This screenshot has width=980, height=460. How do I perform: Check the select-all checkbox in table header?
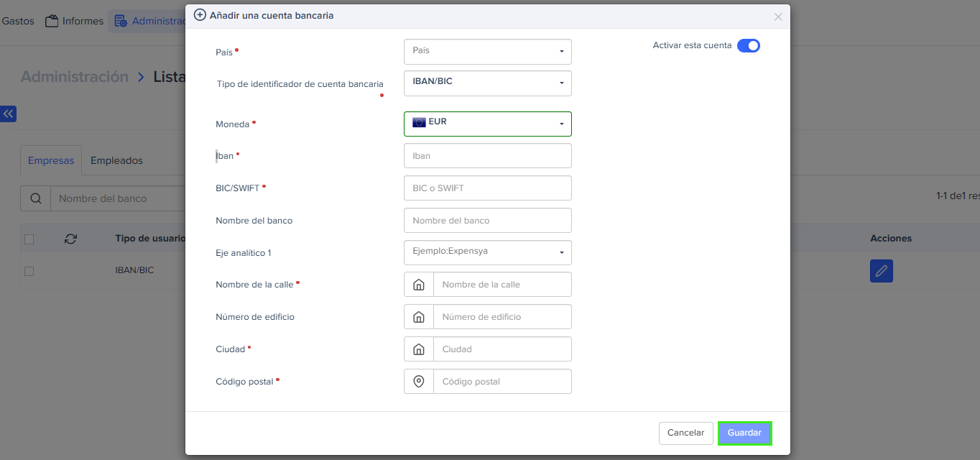point(29,239)
